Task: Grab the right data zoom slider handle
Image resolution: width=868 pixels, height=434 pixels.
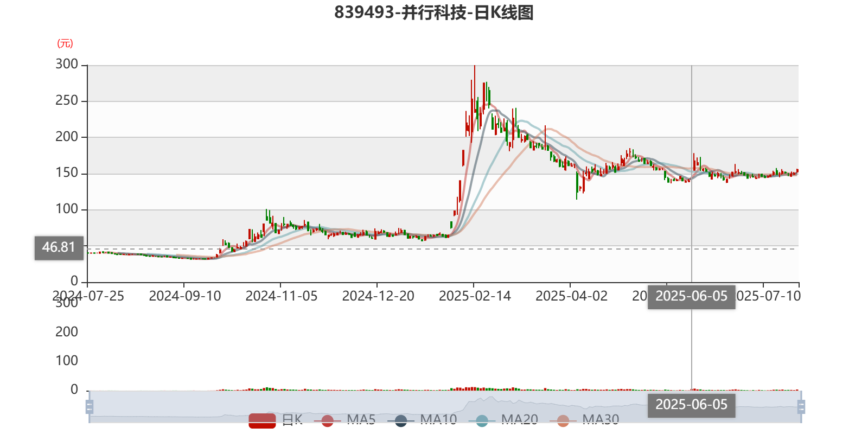Action: tap(801, 407)
